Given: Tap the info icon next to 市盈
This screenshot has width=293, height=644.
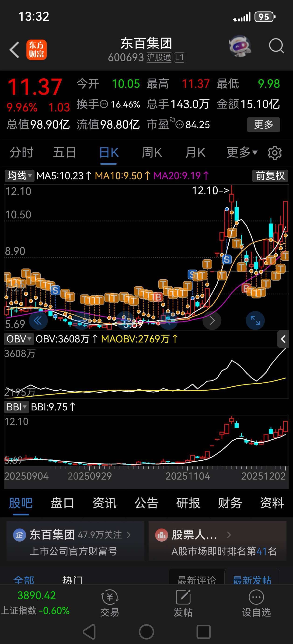Looking at the screenshot, I should (179, 124).
